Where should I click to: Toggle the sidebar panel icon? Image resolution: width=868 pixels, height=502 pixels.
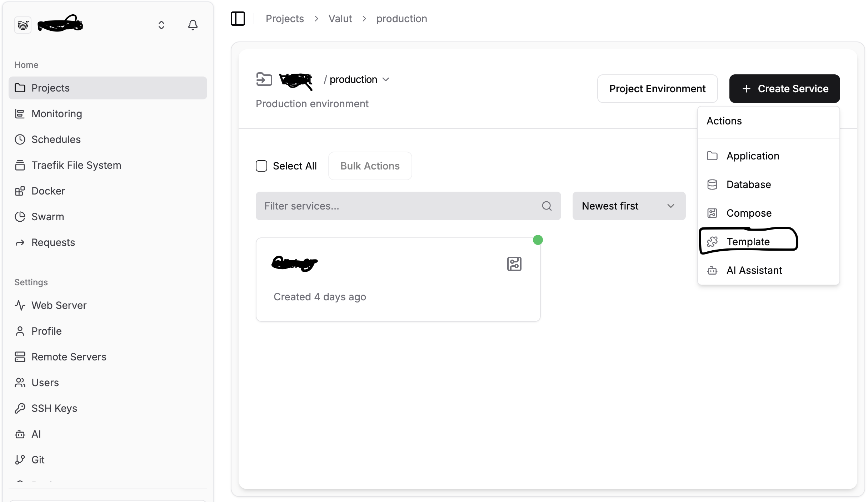coord(238,19)
